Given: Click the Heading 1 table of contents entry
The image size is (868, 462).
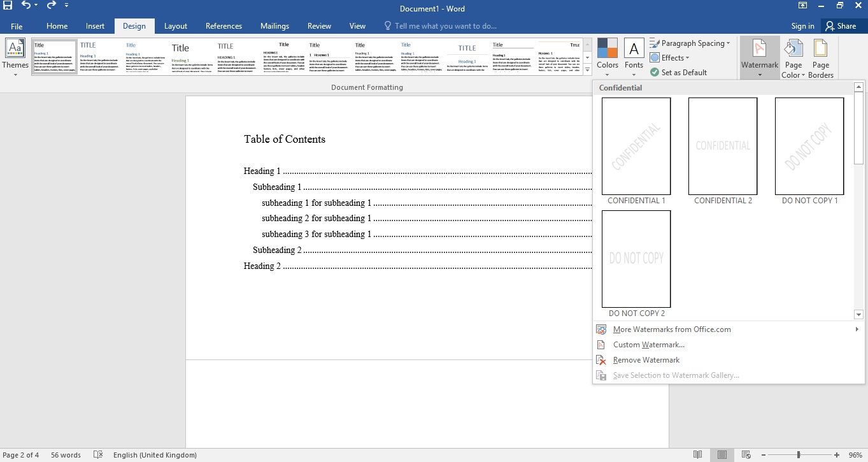Looking at the screenshot, I should point(418,171).
